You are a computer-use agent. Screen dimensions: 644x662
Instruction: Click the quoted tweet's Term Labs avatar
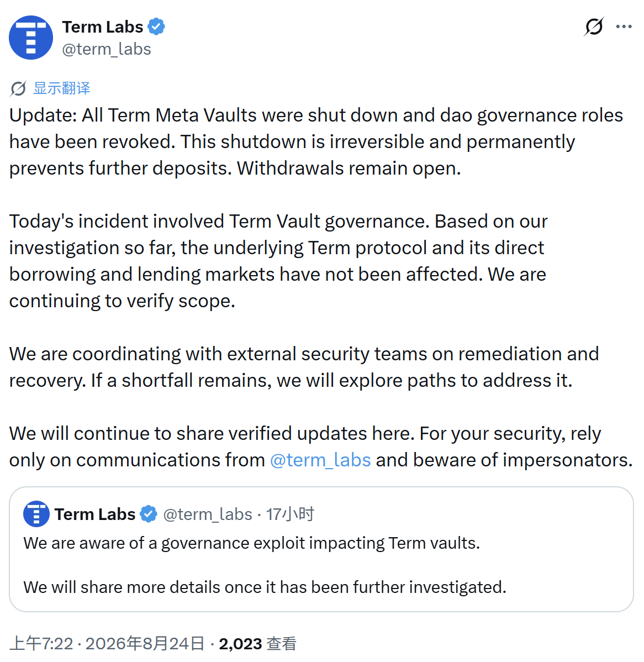click(x=36, y=514)
